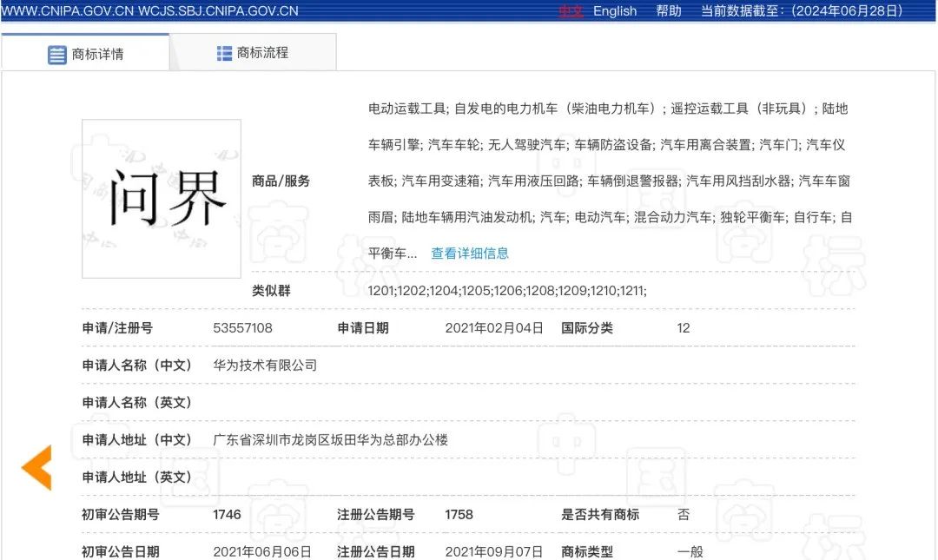Screen dimensions: 938x560
Task: Click the orange left arrow icon
Action: tap(36, 467)
